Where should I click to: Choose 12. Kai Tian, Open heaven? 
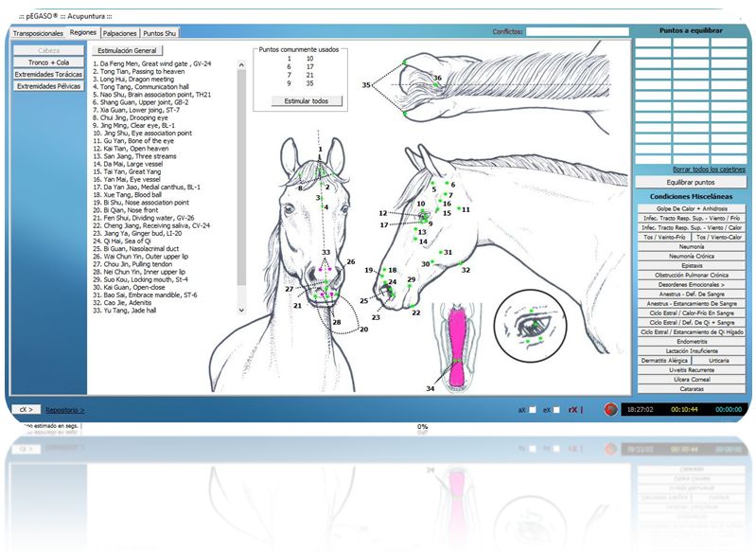coord(131,149)
